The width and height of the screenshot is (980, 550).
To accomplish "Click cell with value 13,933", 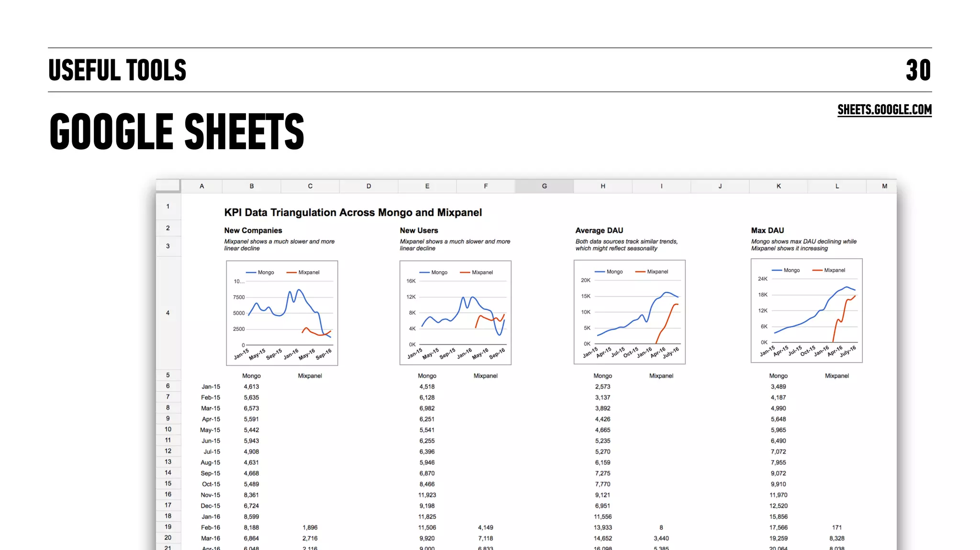I will (x=603, y=528).
